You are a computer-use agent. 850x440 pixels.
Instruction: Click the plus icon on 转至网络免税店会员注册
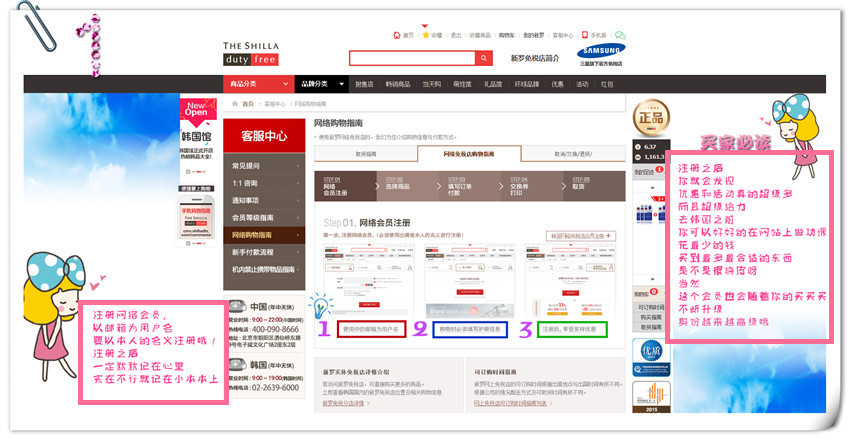[609, 236]
